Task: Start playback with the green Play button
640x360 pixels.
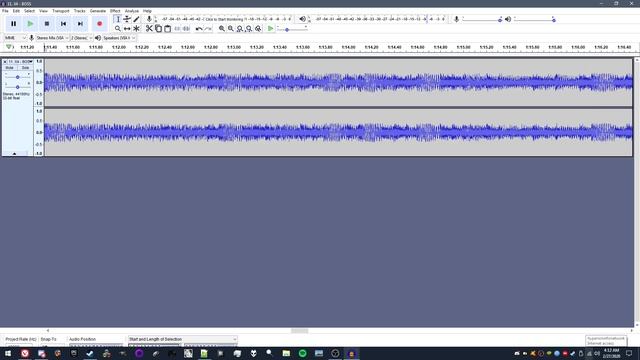Action: (30, 24)
